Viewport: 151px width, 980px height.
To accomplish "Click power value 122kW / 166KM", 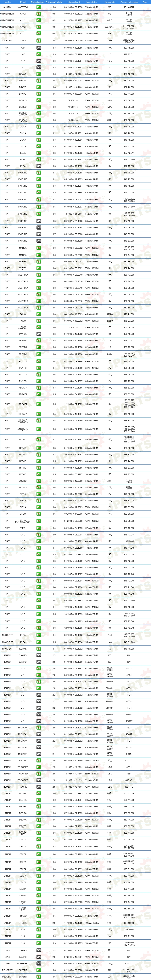I will coord(91,923).
